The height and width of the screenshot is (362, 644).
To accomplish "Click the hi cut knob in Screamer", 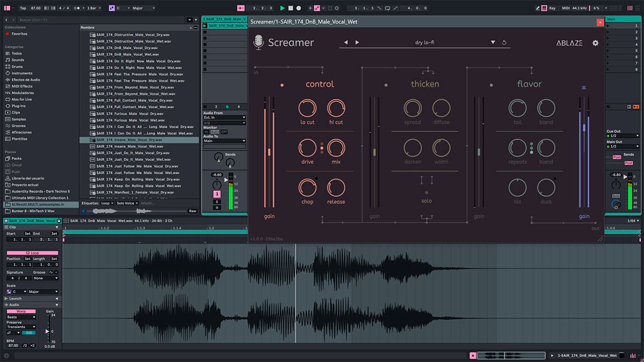I will [336, 108].
